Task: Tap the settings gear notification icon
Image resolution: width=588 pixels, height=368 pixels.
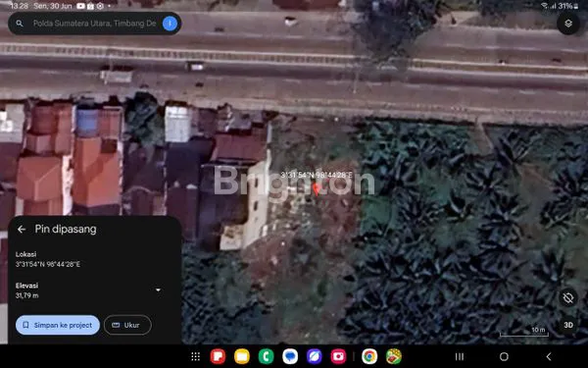Action: 100,6
